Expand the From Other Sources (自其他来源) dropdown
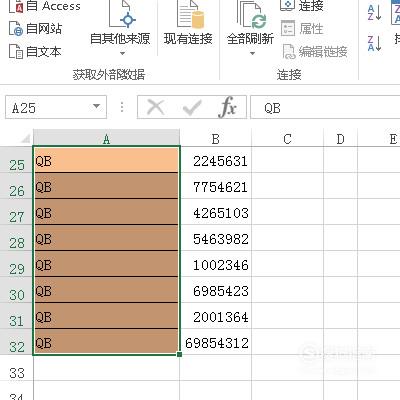This screenshot has height=400, width=400. click(x=122, y=54)
